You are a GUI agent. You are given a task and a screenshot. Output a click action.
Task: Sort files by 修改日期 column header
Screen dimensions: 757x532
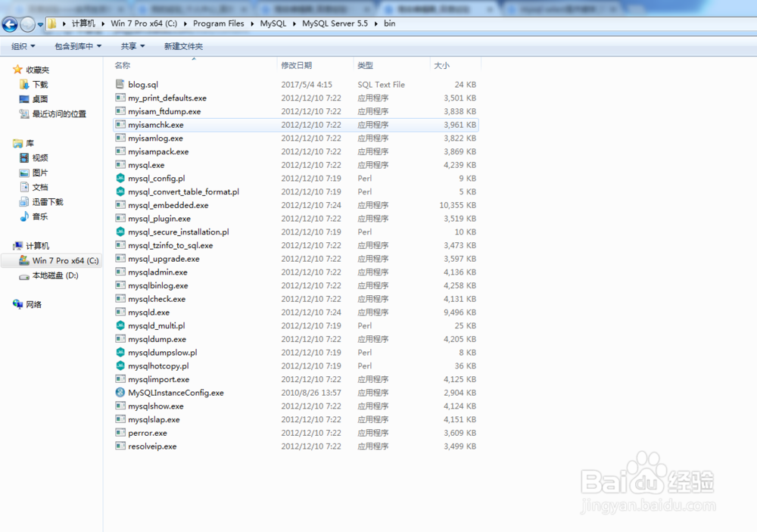coord(297,65)
